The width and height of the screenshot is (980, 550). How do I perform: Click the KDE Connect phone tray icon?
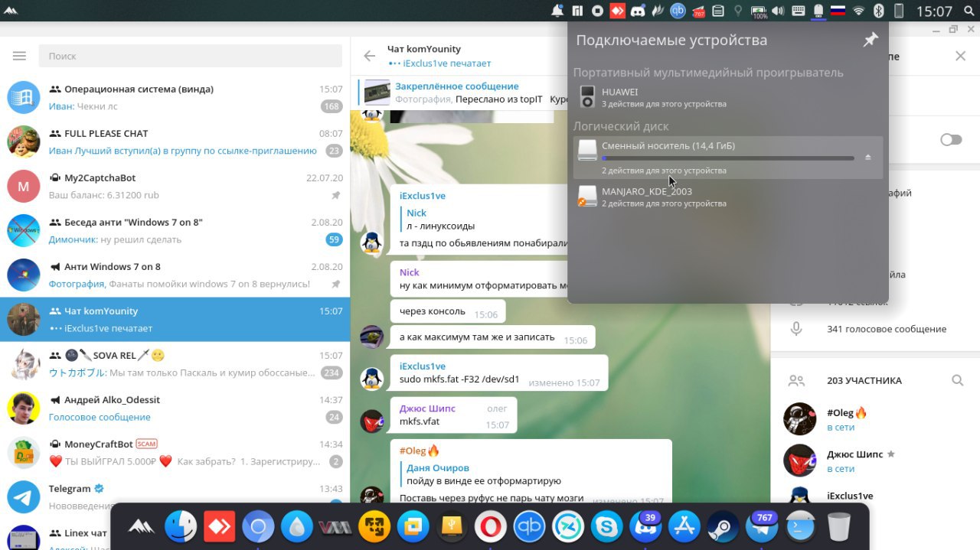coord(899,11)
